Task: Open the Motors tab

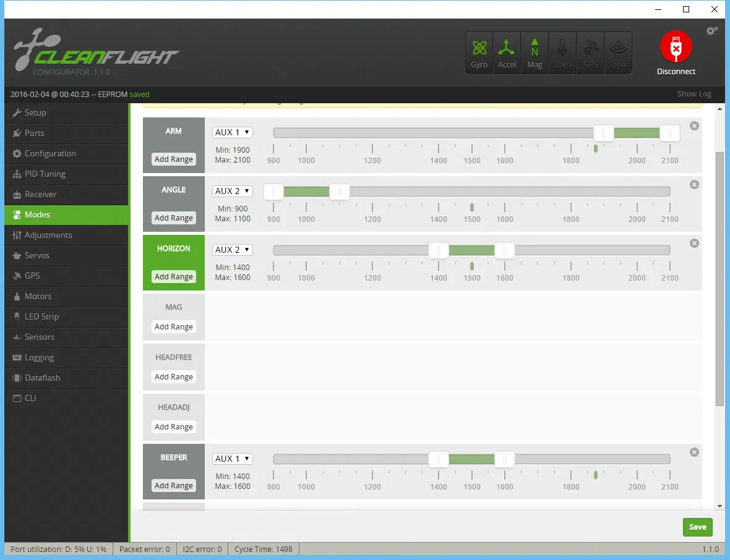Action: tap(66, 296)
